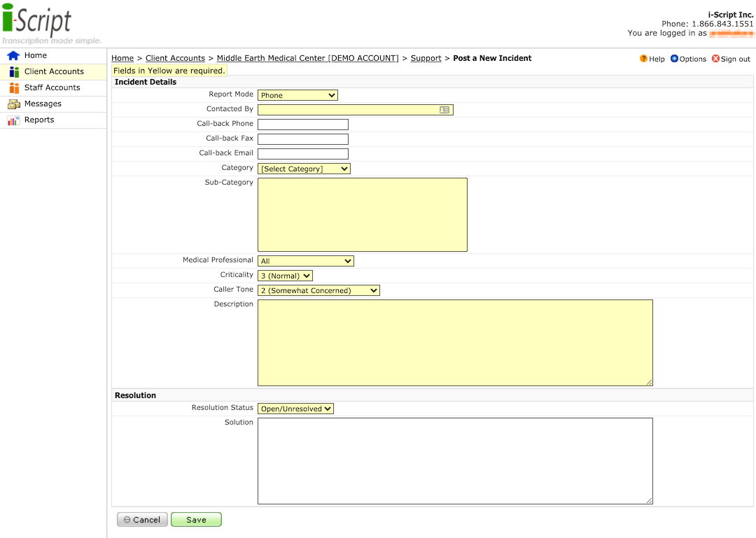Image resolution: width=756 pixels, height=538 pixels.
Task: Expand the Category selection dropdown
Action: tap(304, 168)
